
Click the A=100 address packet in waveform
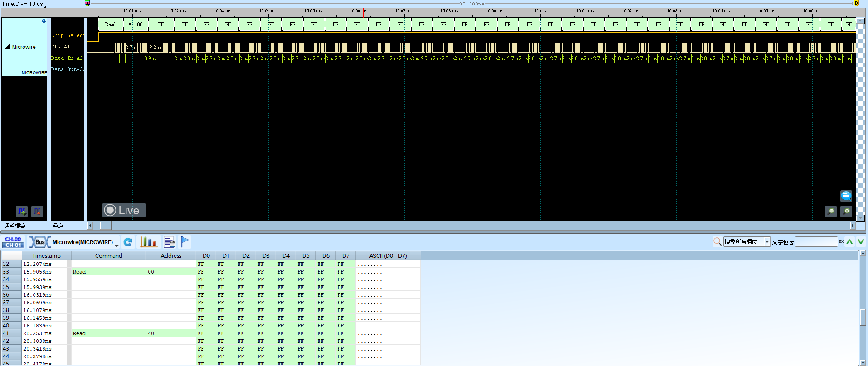click(x=135, y=24)
